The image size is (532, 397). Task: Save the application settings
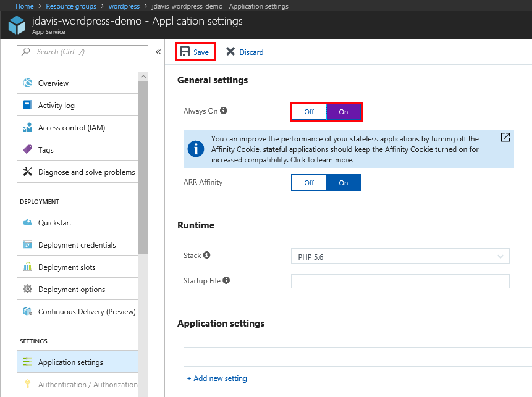(x=195, y=52)
